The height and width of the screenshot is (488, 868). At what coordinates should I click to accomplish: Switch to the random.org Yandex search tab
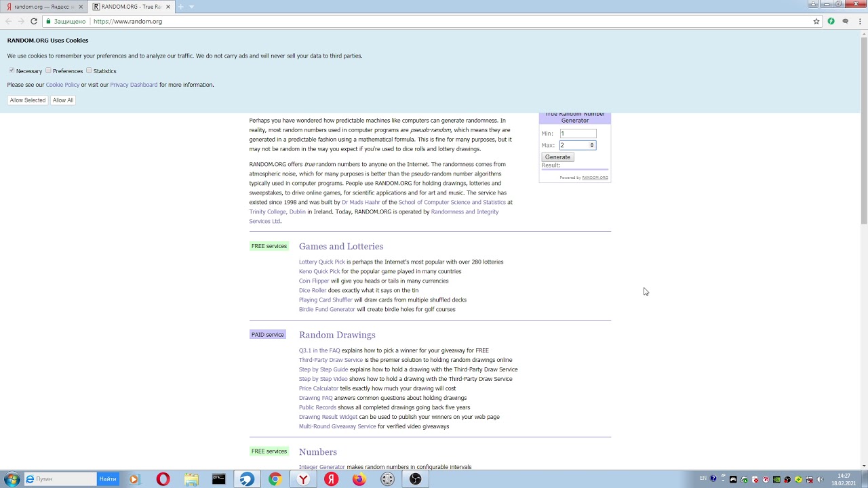(x=43, y=7)
